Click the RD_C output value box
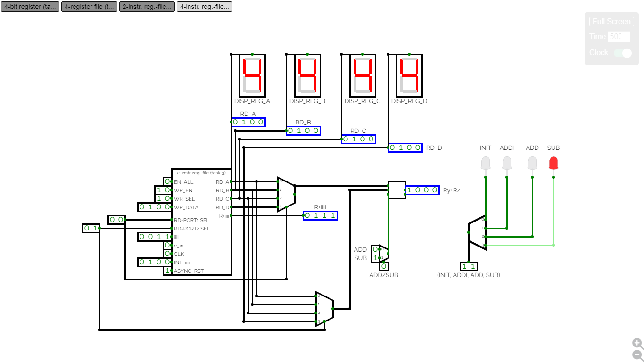The height and width of the screenshot is (362, 644). coord(358,139)
